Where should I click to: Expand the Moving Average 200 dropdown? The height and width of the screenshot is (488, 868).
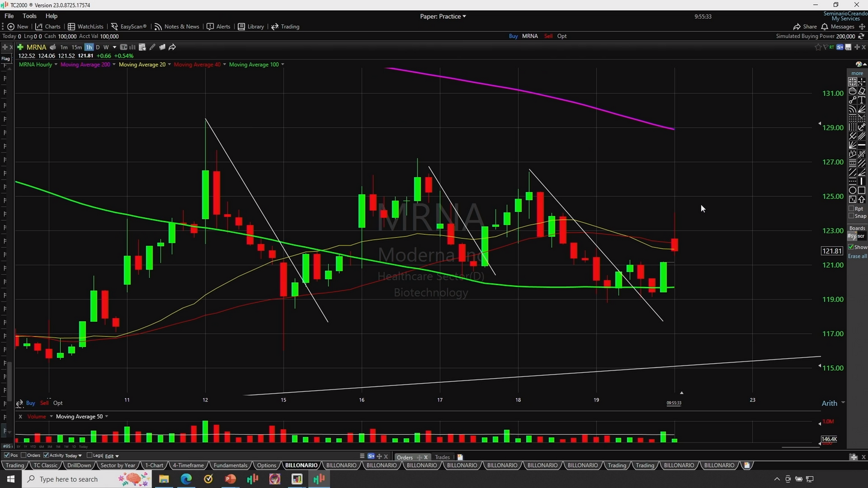(x=114, y=64)
